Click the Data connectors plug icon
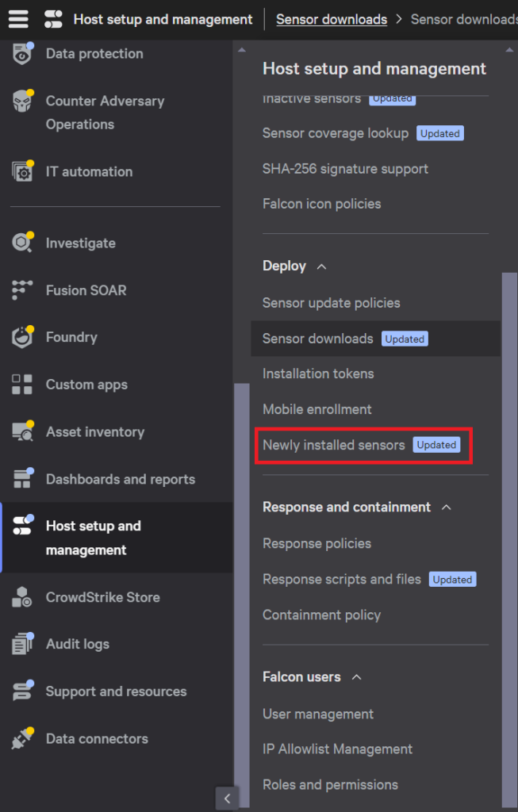Screen dimensions: 518x812 click(x=22, y=738)
